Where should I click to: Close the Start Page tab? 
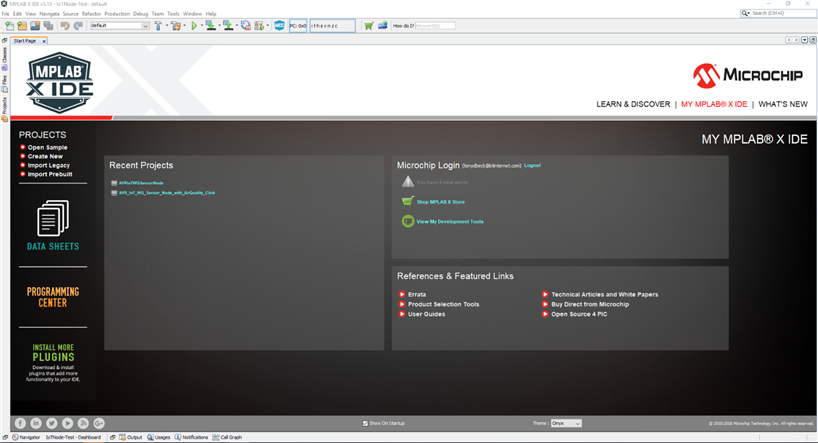pyautogui.click(x=44, y=41)
